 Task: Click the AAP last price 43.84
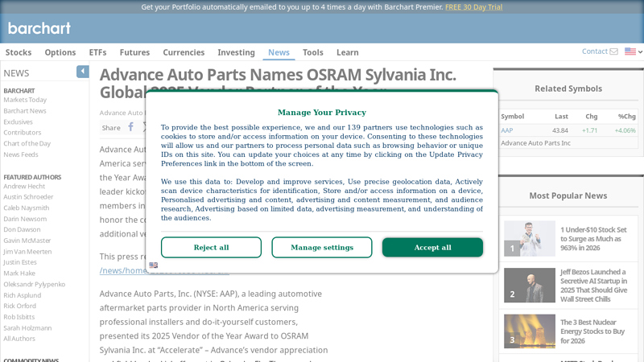pos(560,130)
